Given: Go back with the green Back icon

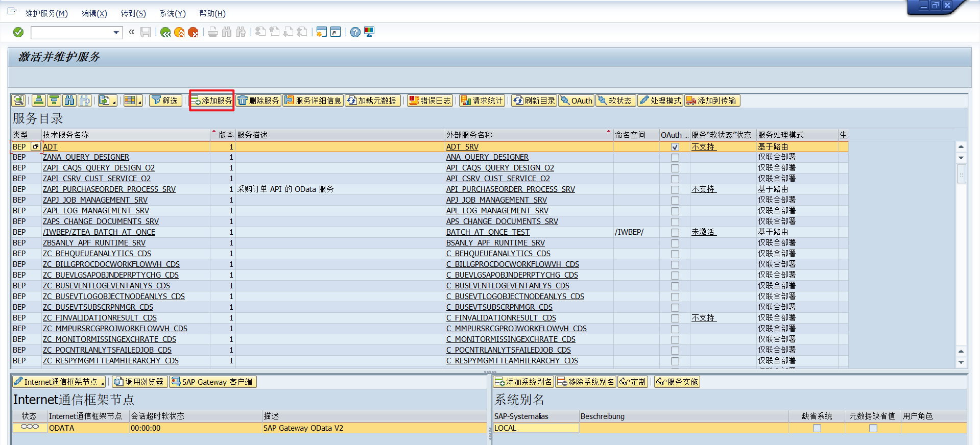Looking at the screenshot, I should pyautogui.click(x=165, y=32).
